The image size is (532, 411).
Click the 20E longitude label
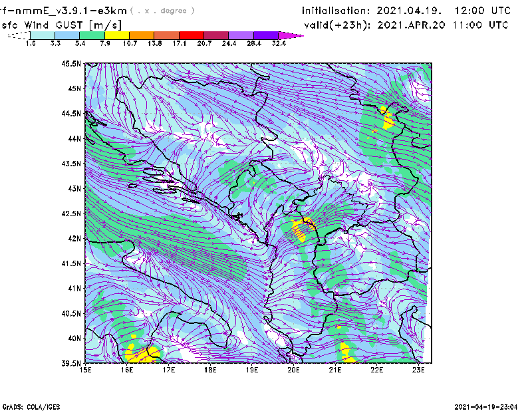(x=293, y=370)
